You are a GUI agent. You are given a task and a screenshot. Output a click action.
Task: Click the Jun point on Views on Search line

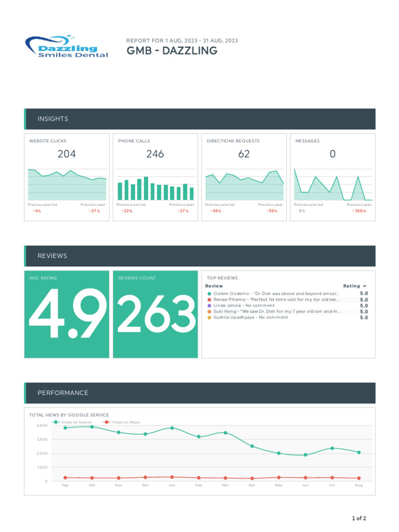click(x=305, y=455)
